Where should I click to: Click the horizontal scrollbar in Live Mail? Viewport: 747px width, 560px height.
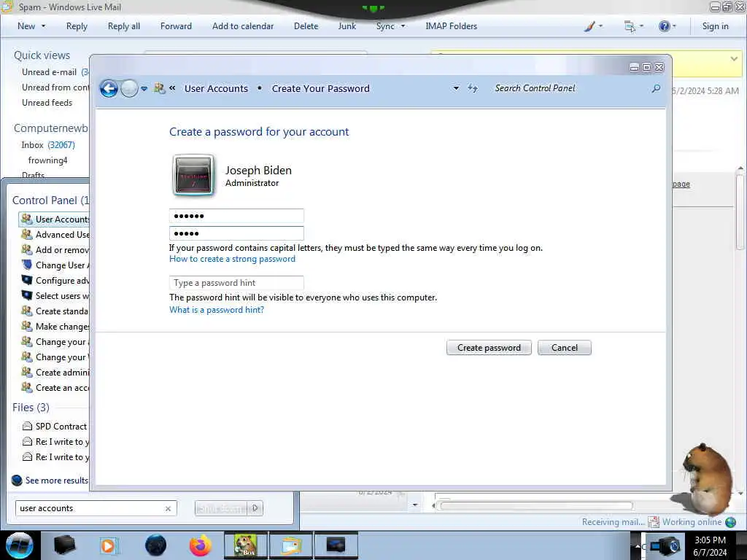pyautogui.click(x=536, y=506)
